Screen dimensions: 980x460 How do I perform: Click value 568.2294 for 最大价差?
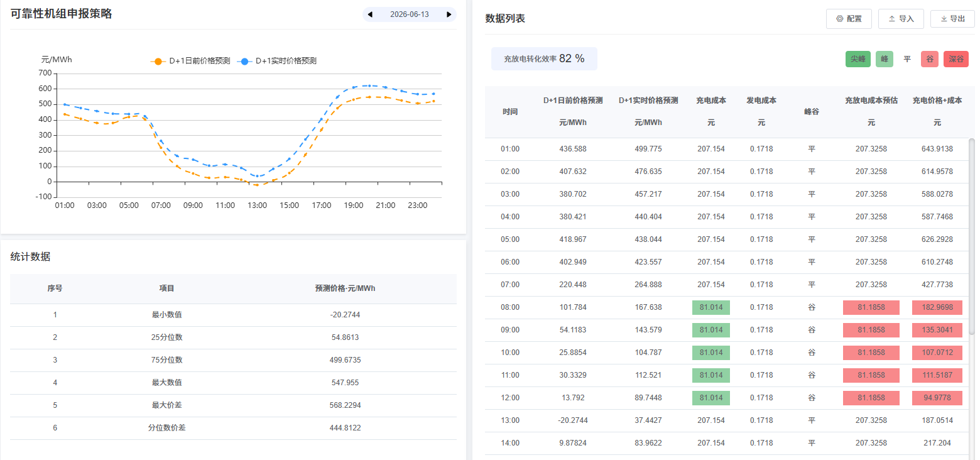pos(345,405)
